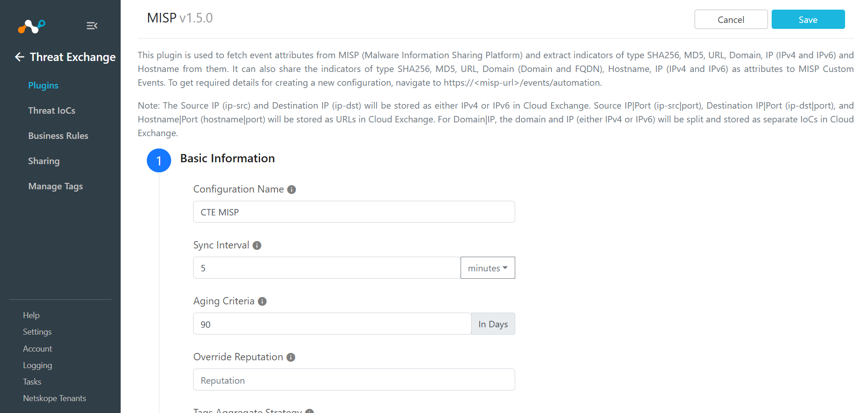The image size is (868, 413).
Task: Open the Override Reputation dropdown
Action: (354, 380)
